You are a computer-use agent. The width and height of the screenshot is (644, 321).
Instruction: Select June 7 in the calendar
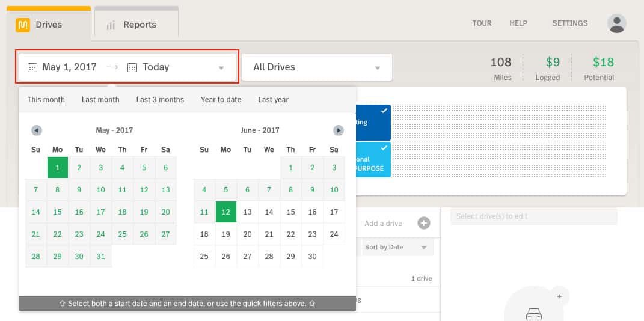tap(269, 190)
